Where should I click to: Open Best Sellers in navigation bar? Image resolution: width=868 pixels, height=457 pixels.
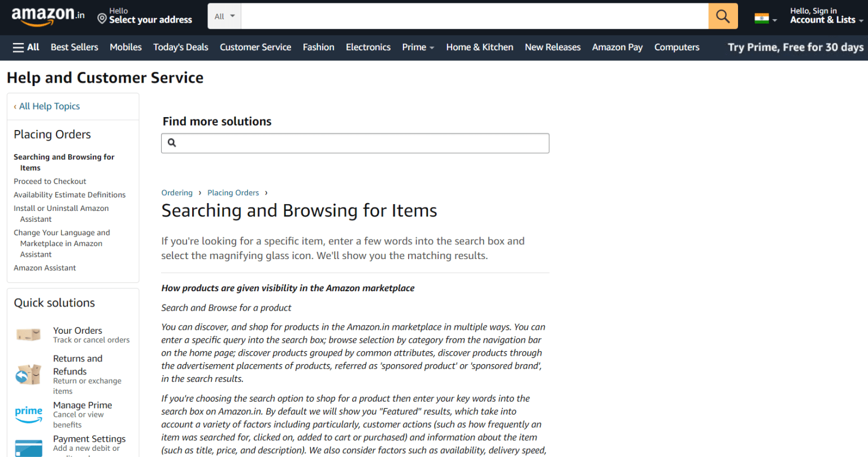click(75, 48)
